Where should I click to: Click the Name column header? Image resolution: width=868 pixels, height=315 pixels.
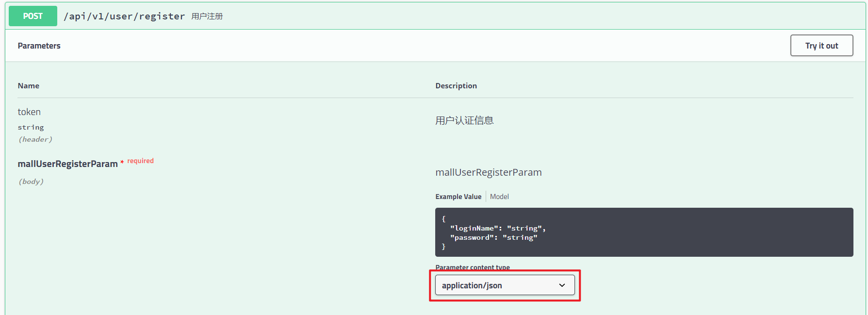click(x=29, y=86)
